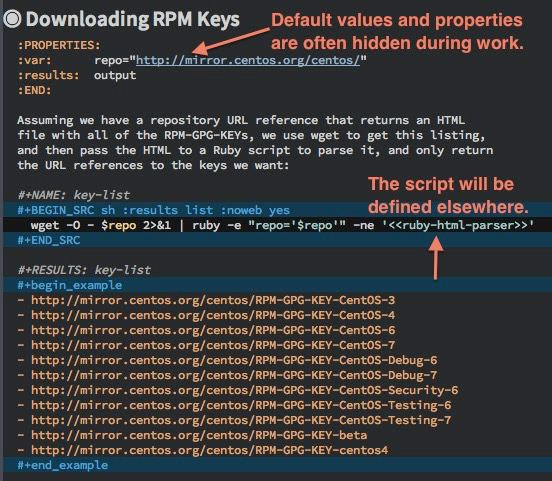Click the #+RESULTS: key-list line
The image size is (552, 481).
84,270
